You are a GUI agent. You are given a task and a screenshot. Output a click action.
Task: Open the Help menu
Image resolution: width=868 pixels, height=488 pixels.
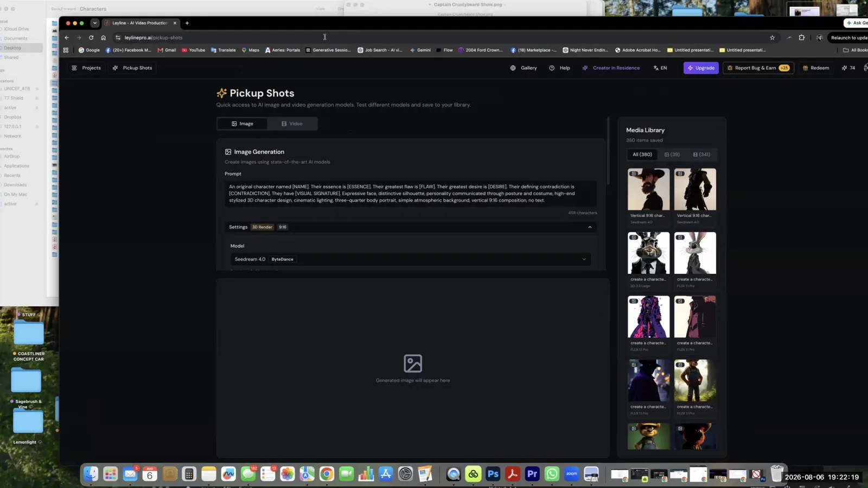(559, 68)
